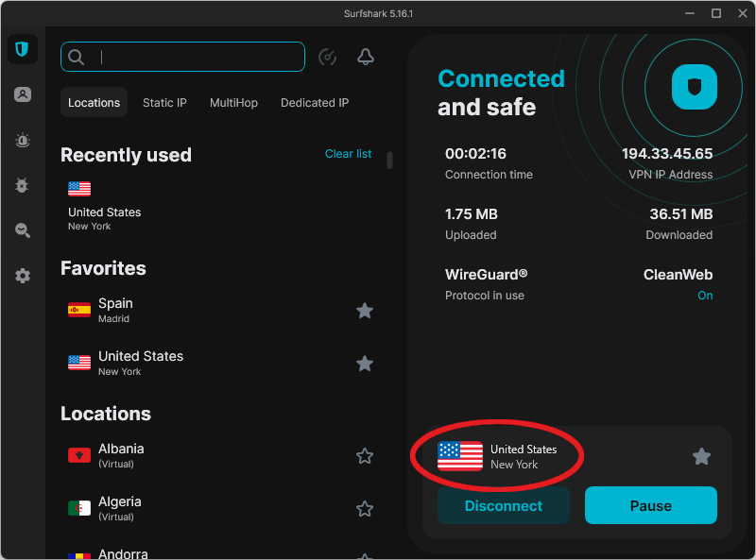Click the Albania flag icon
The image size is (756, 560).
(79, 455)
